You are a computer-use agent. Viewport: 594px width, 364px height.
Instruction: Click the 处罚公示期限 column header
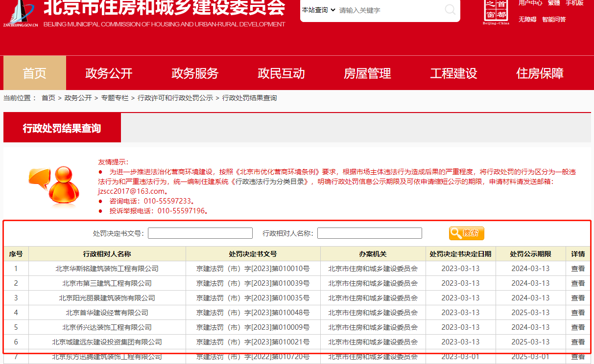(530, 254)
